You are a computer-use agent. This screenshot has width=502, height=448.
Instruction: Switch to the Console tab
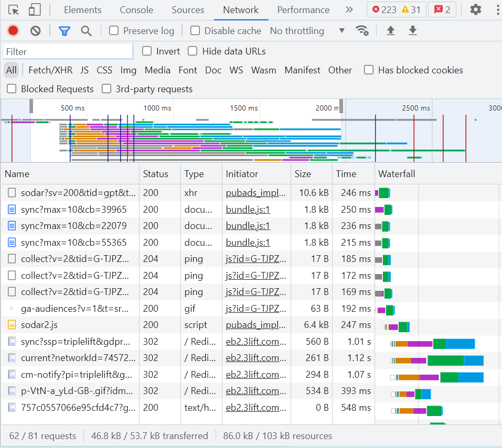coord(136,9)
